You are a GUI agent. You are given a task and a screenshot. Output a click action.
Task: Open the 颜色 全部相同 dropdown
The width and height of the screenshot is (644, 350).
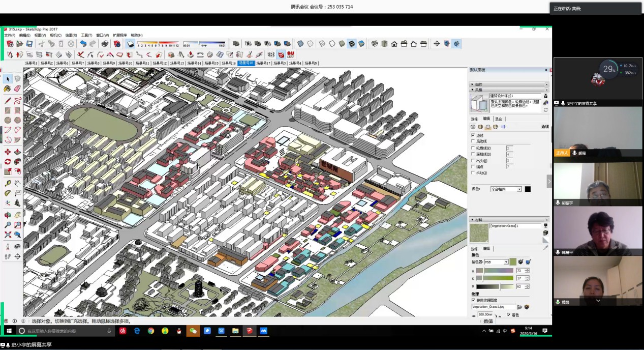pos(506,189)
